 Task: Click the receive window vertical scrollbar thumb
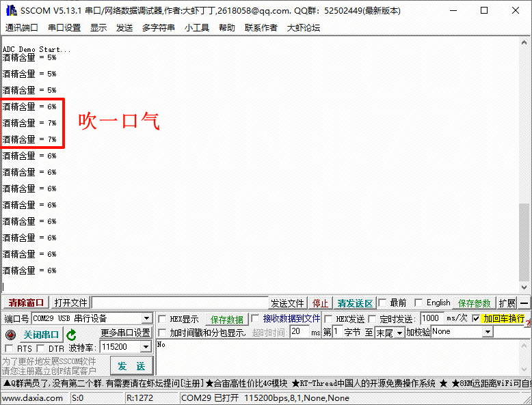click(x=524, y=242)
